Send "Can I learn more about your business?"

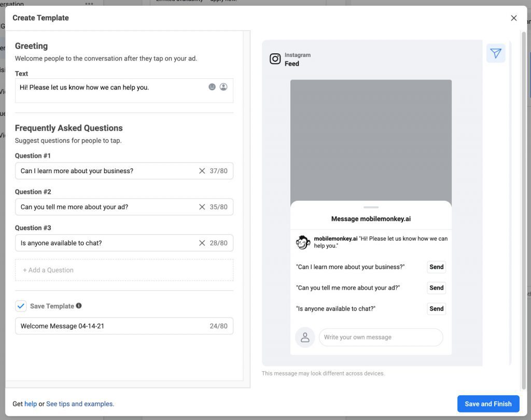[436, 267]
